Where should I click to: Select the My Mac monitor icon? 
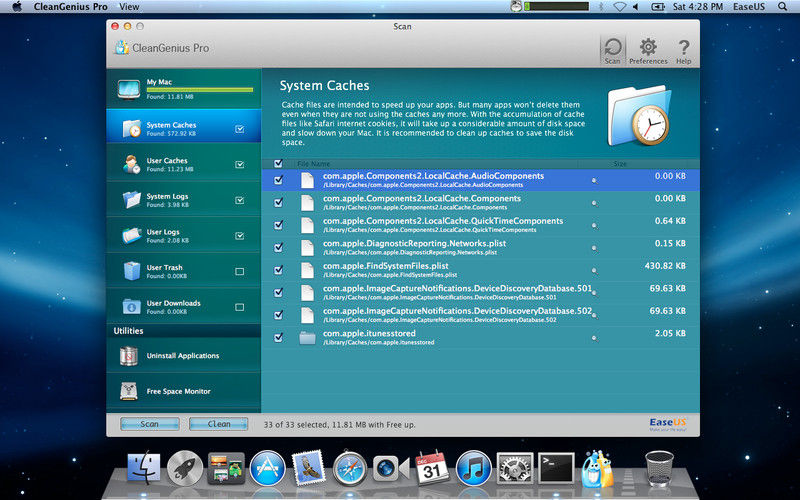(129, 89)
